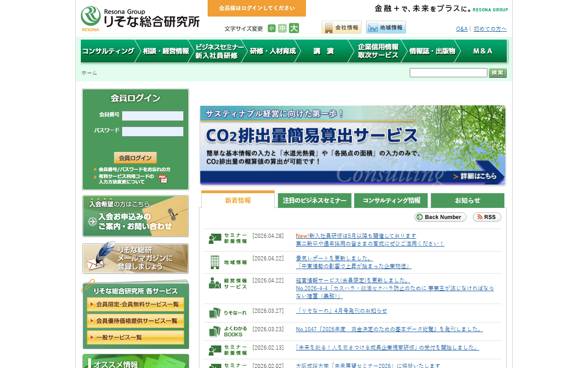Open 相談・経営情報 menu
Viewport: 588px width, 368px height.
(x=165, y=51)
